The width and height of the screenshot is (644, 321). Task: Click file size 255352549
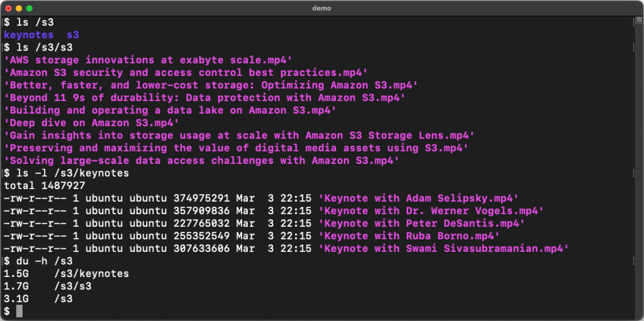[x=202, y=236]
